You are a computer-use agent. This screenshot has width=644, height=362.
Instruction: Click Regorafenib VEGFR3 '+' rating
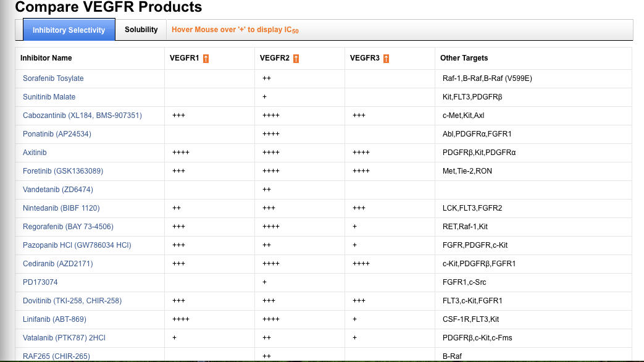coord(355,226)
